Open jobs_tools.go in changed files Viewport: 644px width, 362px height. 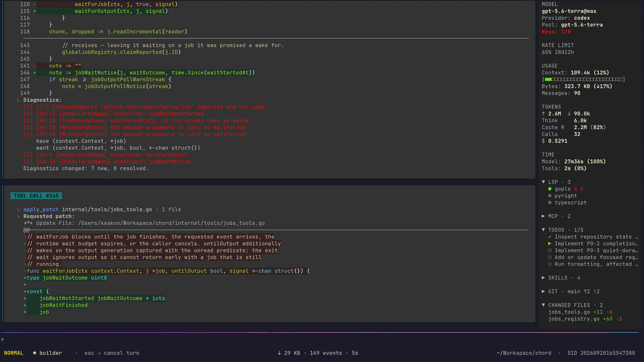[569, 312]
